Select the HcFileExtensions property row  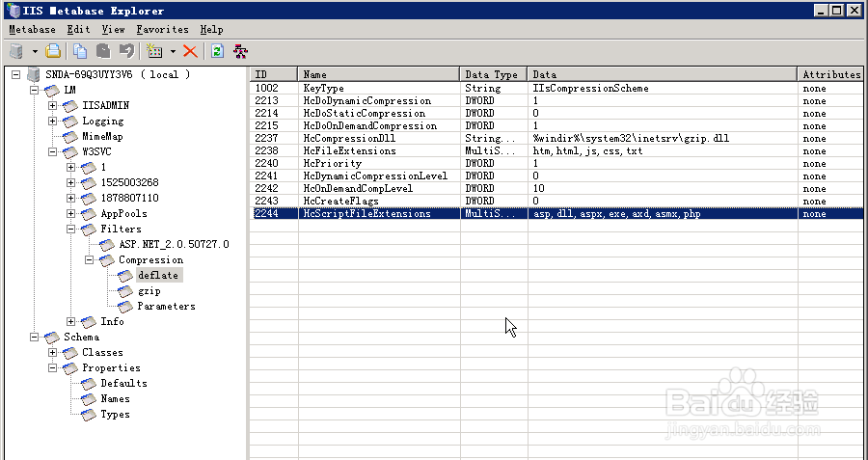point(556,150)
